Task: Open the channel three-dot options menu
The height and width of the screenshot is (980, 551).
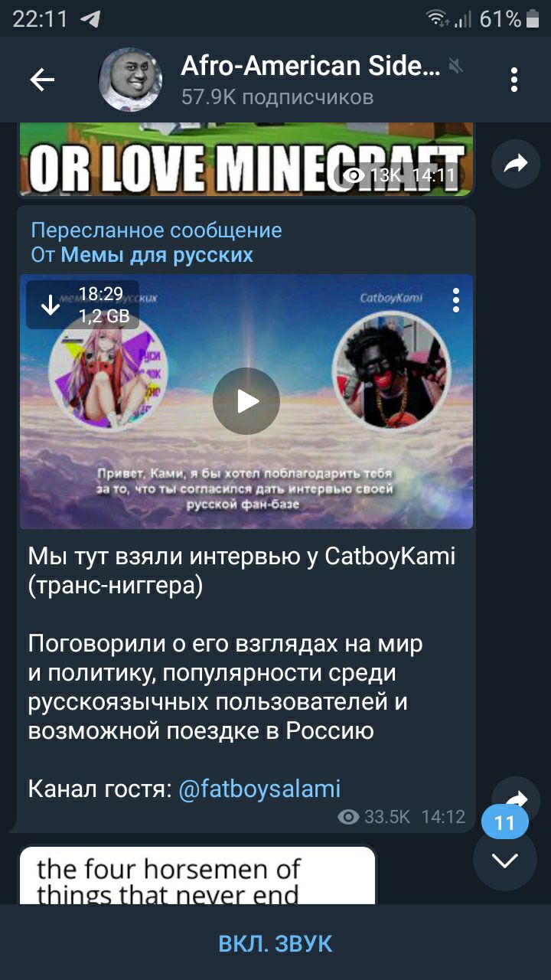Action: pyautogui.click(x=514, y=80)
